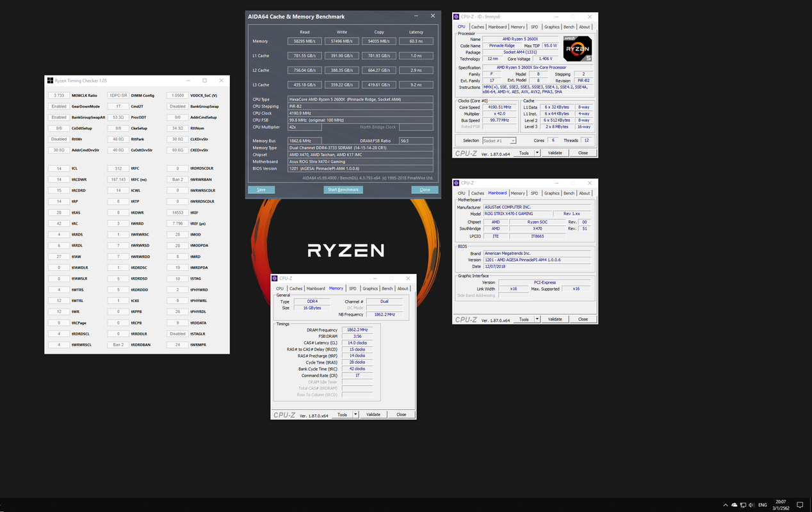Click the Ryzen Timing Checker title icon
This screenshot has width=812, height=512.
pos(51,81)
